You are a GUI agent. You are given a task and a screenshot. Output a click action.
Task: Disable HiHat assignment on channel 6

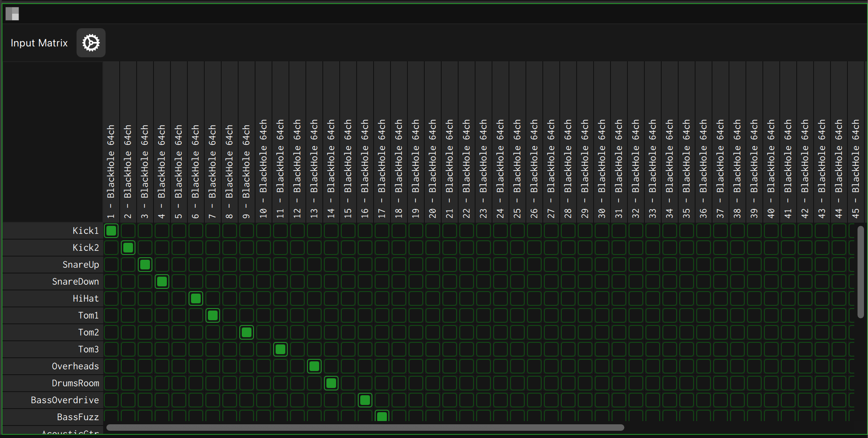[196, 298]
